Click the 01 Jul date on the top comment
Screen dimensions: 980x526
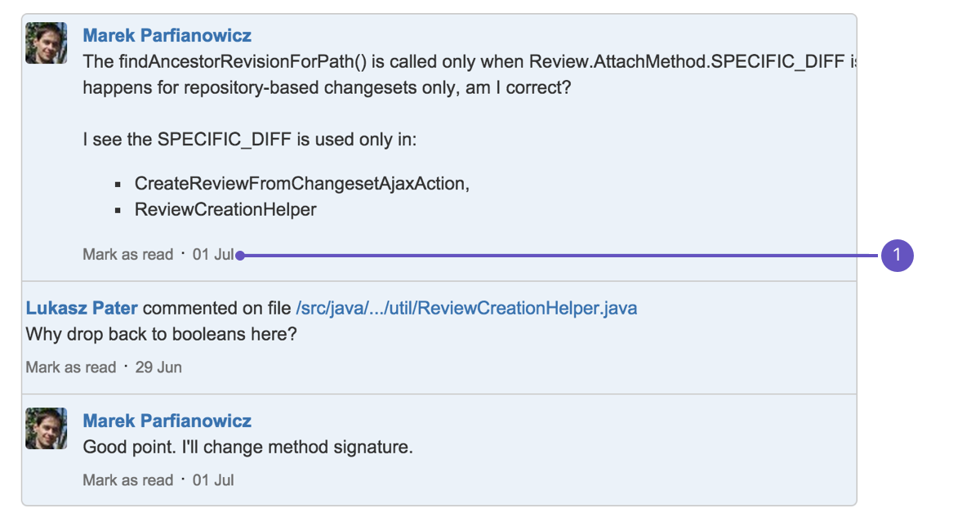[x=213, y=255]
